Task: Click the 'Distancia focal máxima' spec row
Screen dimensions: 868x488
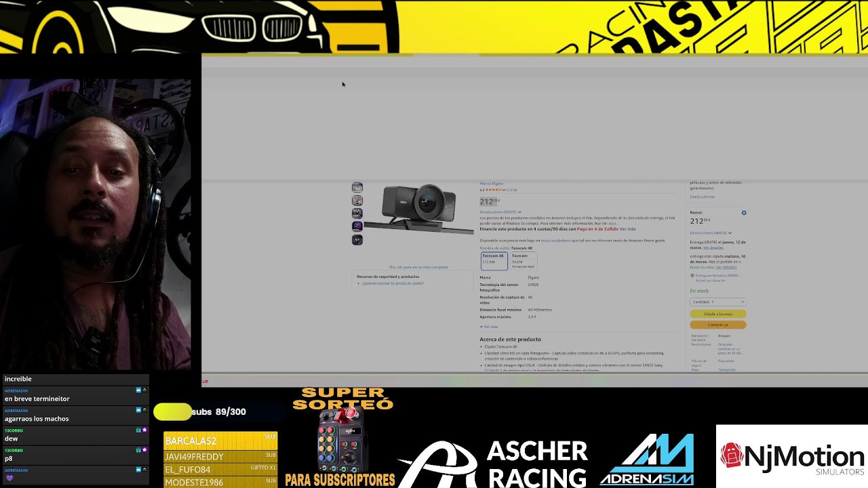Action: click(x=515, y=310)
